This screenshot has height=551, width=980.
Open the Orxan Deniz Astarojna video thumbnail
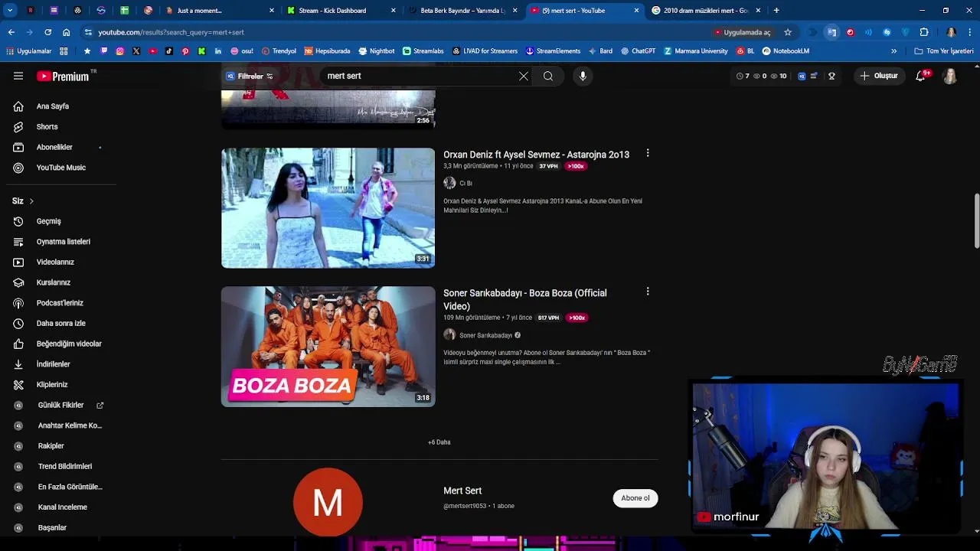pos(328,208)
